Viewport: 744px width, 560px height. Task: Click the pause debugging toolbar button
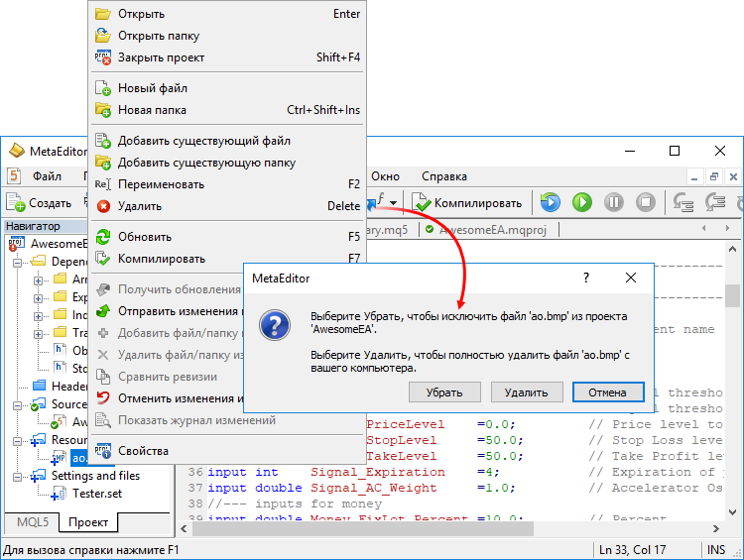tap(614, 202)
